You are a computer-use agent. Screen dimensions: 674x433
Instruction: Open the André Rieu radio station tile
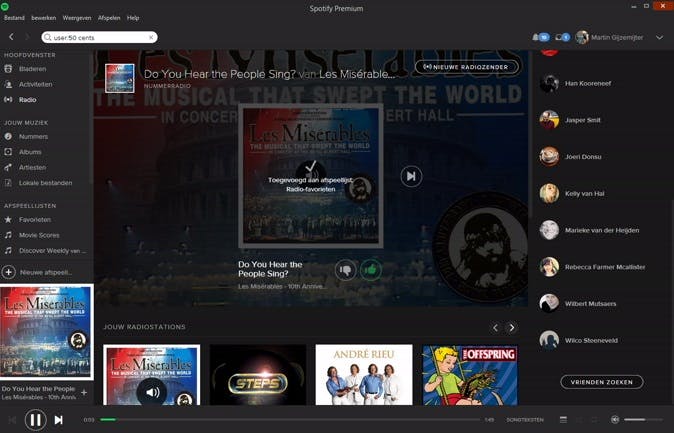click(364, 375)
